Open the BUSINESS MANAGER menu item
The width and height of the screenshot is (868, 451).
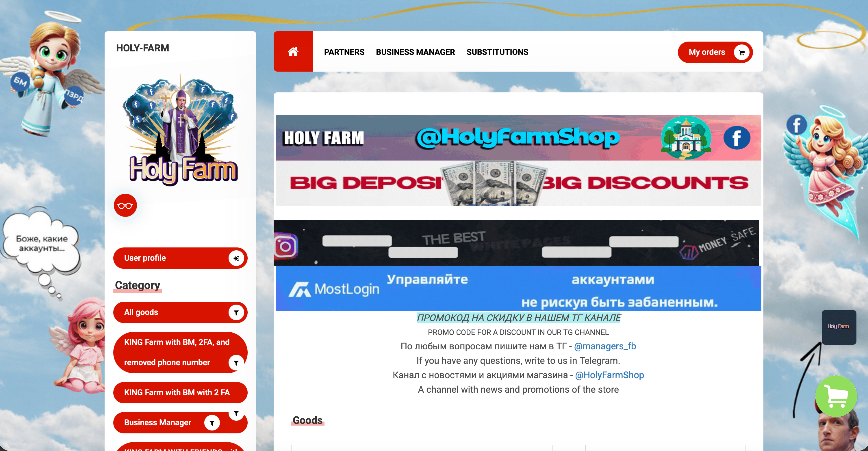coord(415,52)
